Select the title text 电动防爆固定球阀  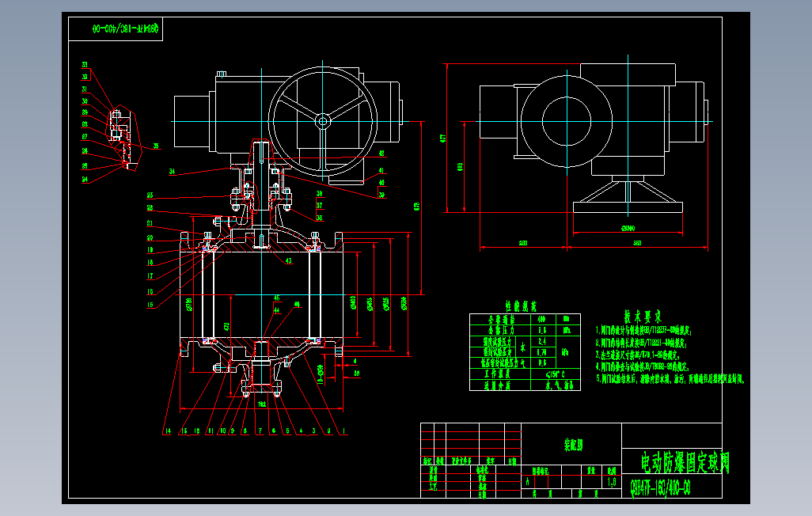685,462
